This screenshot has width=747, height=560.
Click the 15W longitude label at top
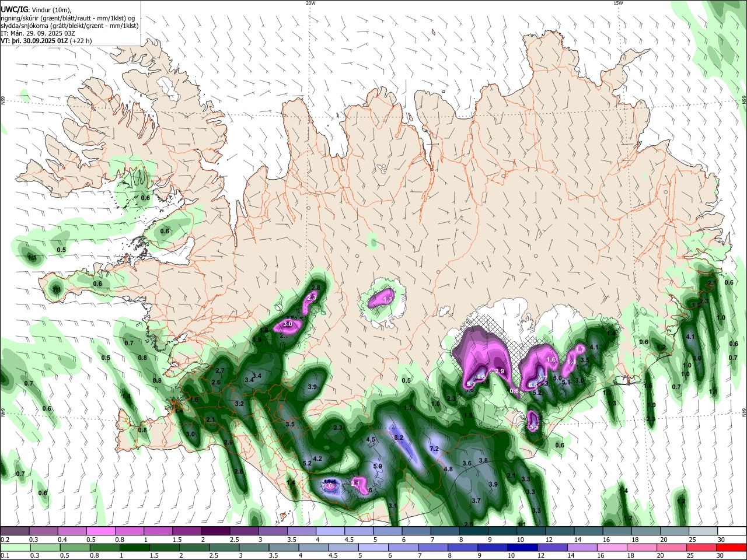click(617, 3)
